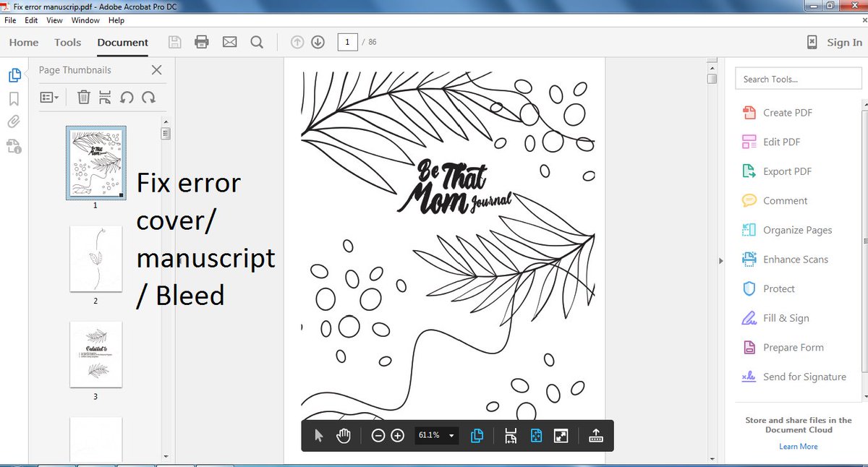
Task: Click the insert page break thumbnails icon
Action: click(x=105, y=97)
